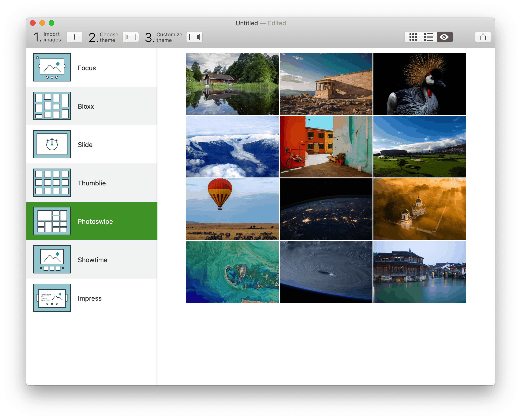Select the Focus theme icon
The image size is (521, 420).
(x=52, y=67)
